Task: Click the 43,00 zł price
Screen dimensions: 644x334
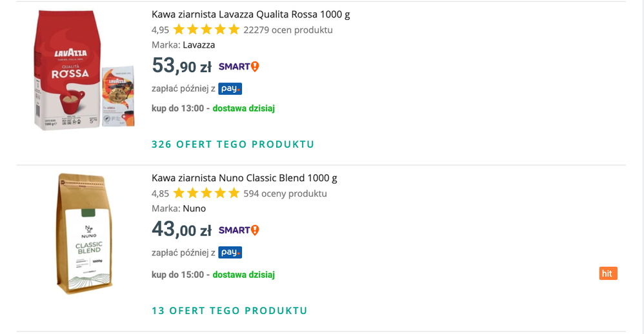Action: 181,230
